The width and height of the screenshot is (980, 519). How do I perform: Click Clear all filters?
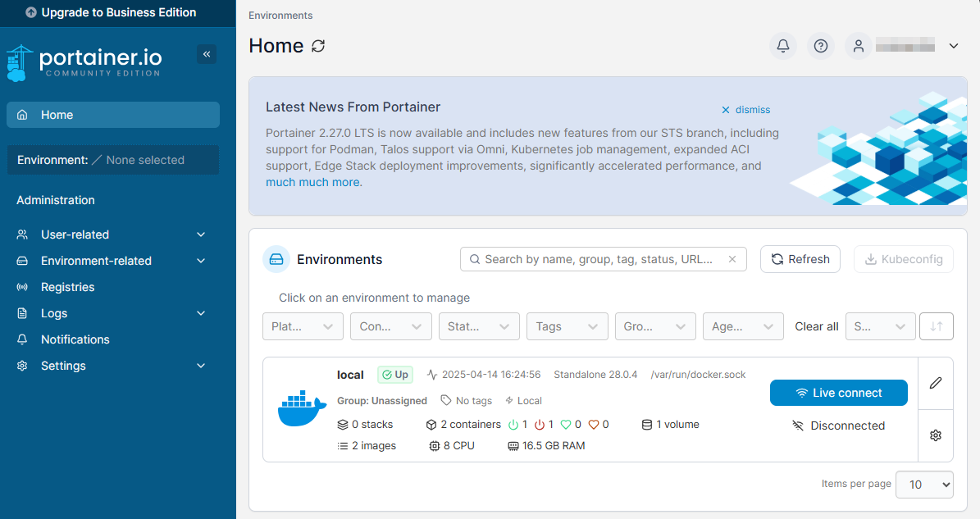pyautogui.click(x=816, y=326)
